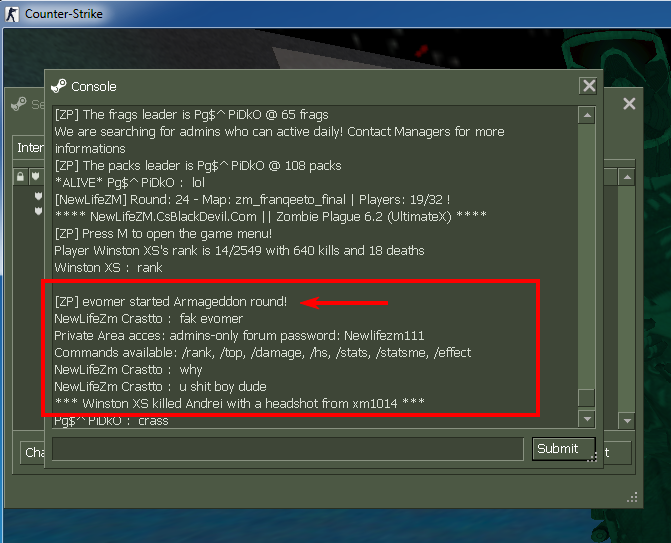
Task: Click the console resize grip near Submit
Action: click(592, 457)
